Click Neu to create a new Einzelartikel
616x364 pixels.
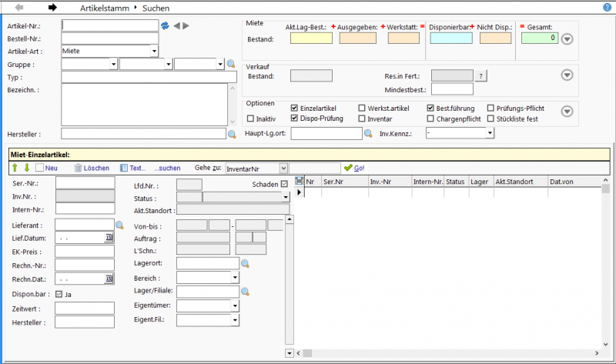click(x=47, y=168)
